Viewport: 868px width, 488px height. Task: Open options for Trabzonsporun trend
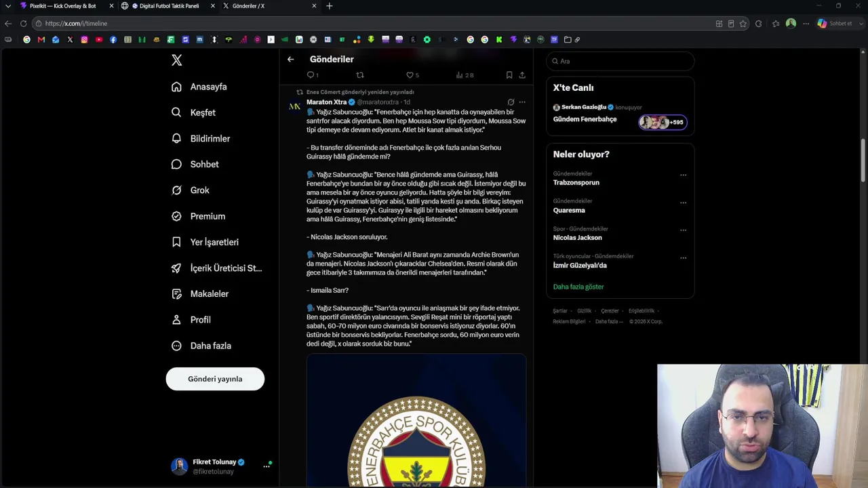coord(684,175)
